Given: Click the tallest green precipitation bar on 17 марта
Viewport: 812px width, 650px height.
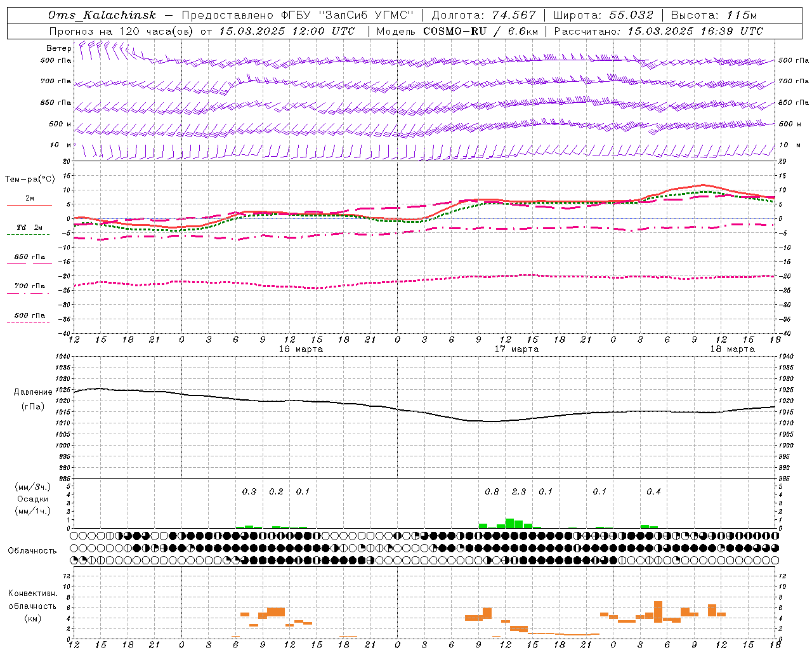Looking at the screenshot, I should point(509,524).
